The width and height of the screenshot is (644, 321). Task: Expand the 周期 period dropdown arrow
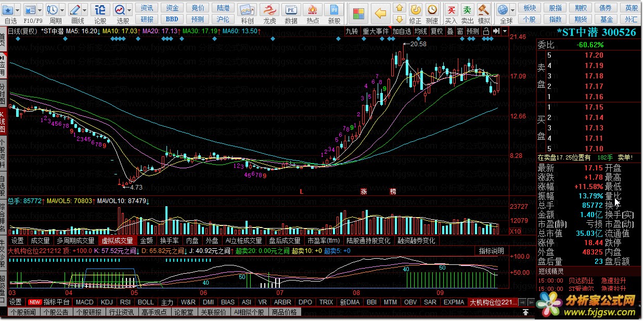[62, 10]
